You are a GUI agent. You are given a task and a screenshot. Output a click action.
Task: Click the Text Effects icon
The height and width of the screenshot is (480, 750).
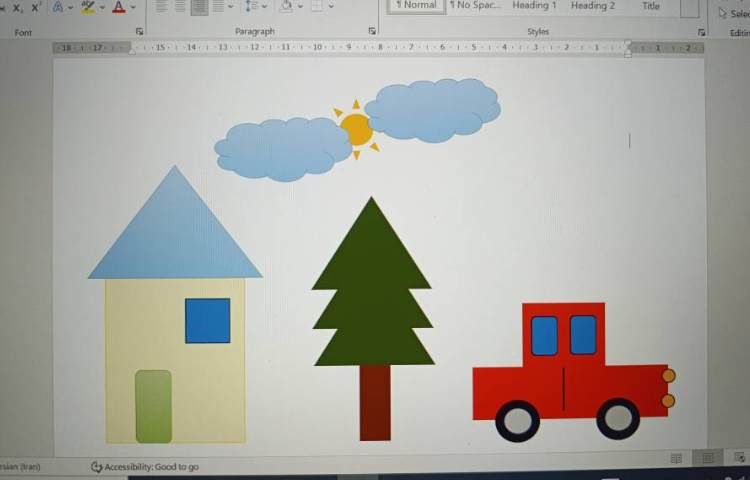pos(58,7)
